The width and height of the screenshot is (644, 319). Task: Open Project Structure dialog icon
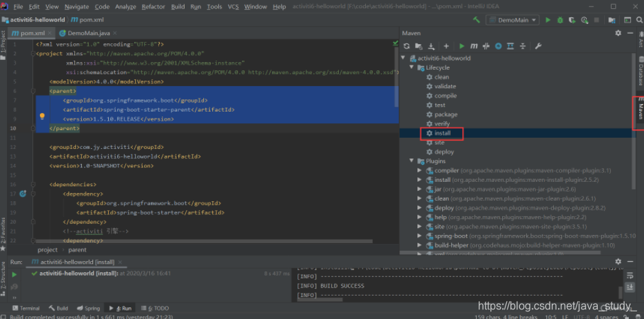coord(612,20)
